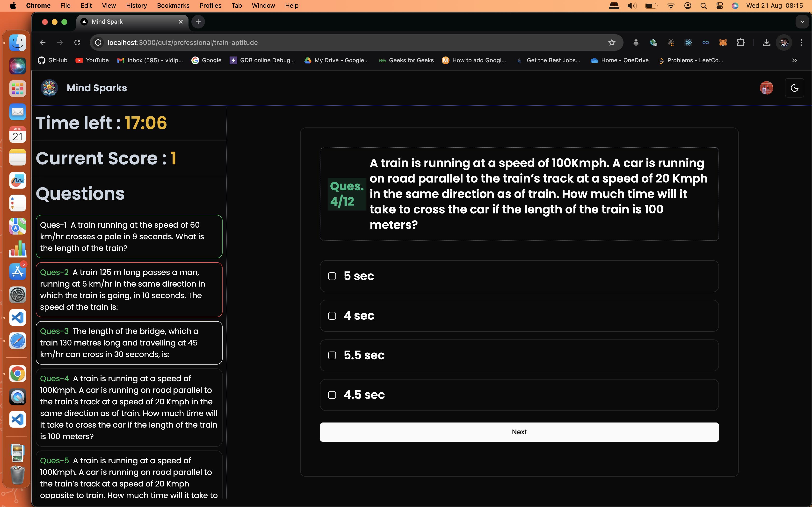The image size is (812, 507).
Task: Open React Developer Tools extension icon
Action: pos(688,42)
